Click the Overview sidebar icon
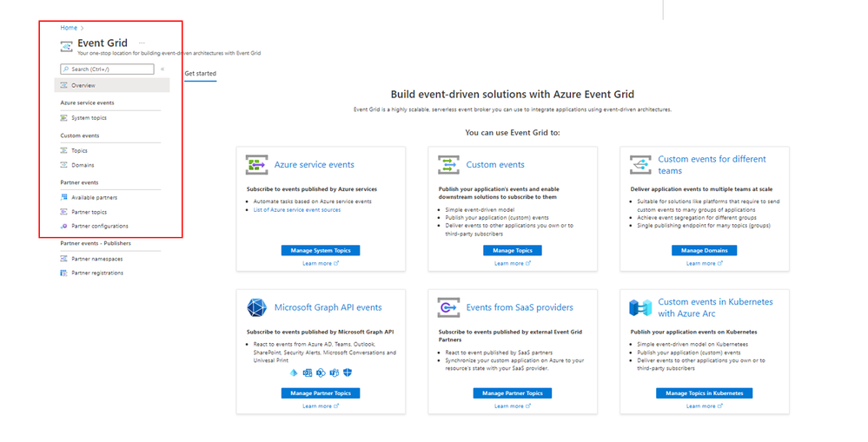Screen dimensions: 868x442 click(63, 85)
